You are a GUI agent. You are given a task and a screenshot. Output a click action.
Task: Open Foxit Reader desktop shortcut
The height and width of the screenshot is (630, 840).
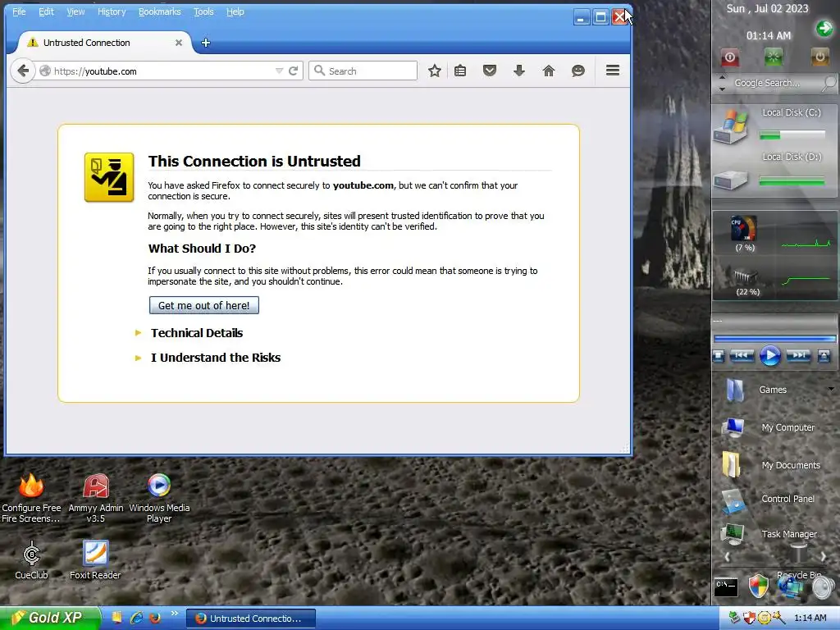(95, 559)
